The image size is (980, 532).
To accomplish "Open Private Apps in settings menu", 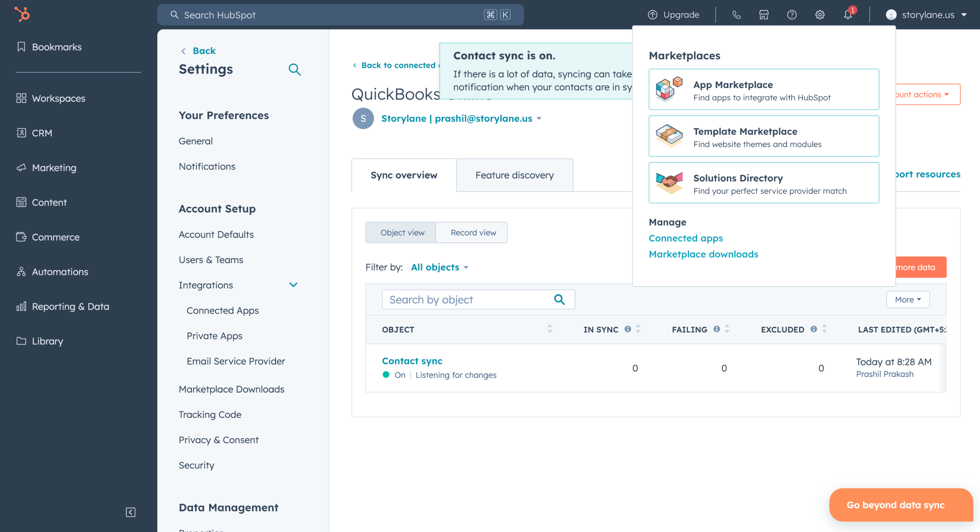I will point(214,336).
